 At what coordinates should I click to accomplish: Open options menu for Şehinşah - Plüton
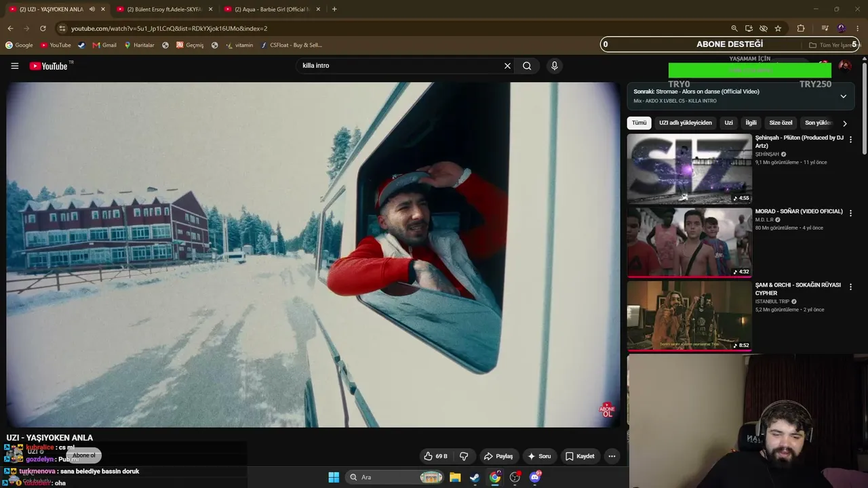click(x=850, y=140)
